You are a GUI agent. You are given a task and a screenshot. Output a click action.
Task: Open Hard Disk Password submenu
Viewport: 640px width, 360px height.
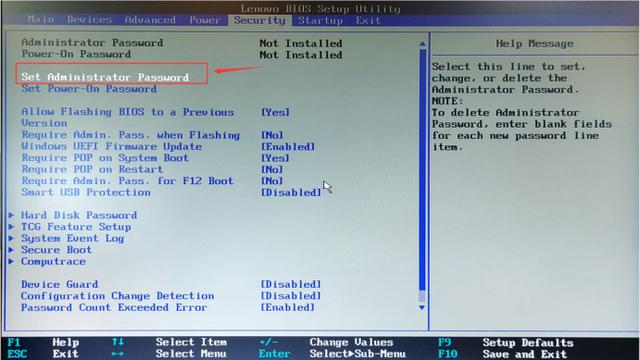coord(79,215)
